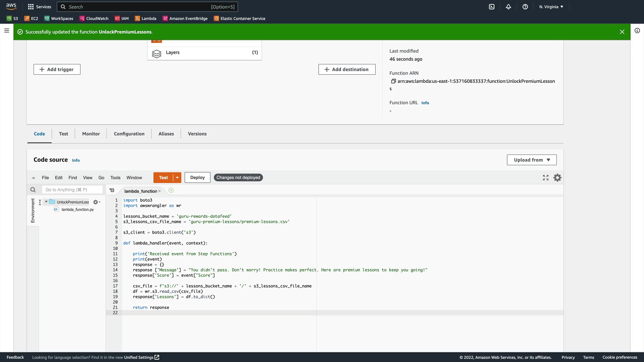Open the Test button dropdown arrow
The width and height of the screenshot is (644, 362).
[177, 178]
